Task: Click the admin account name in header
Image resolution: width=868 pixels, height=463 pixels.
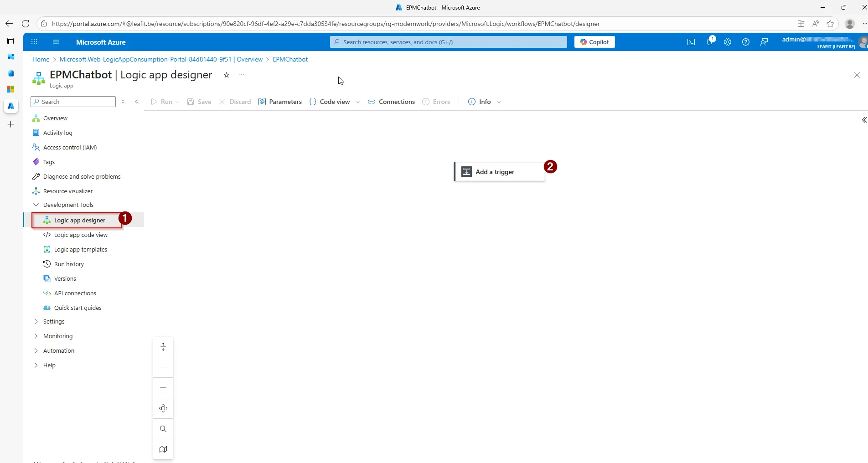Action: pos(817,40)
